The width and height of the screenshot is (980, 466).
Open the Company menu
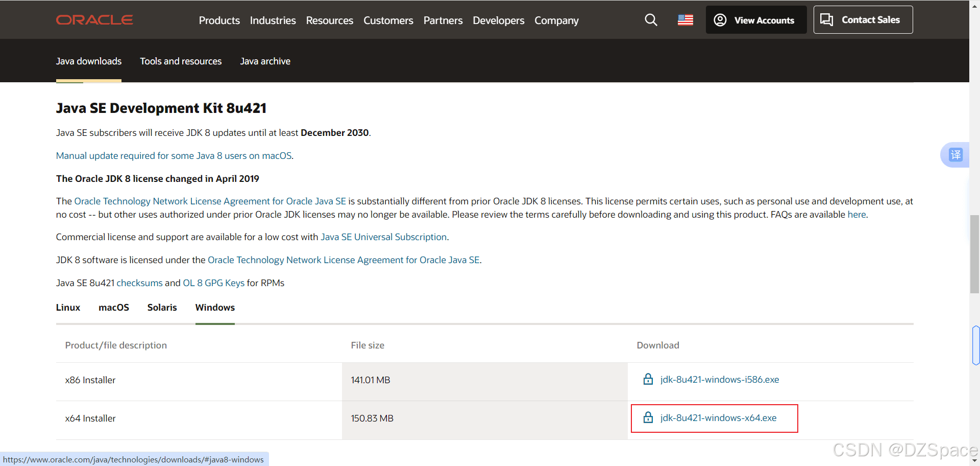click(x=556, y=20)
